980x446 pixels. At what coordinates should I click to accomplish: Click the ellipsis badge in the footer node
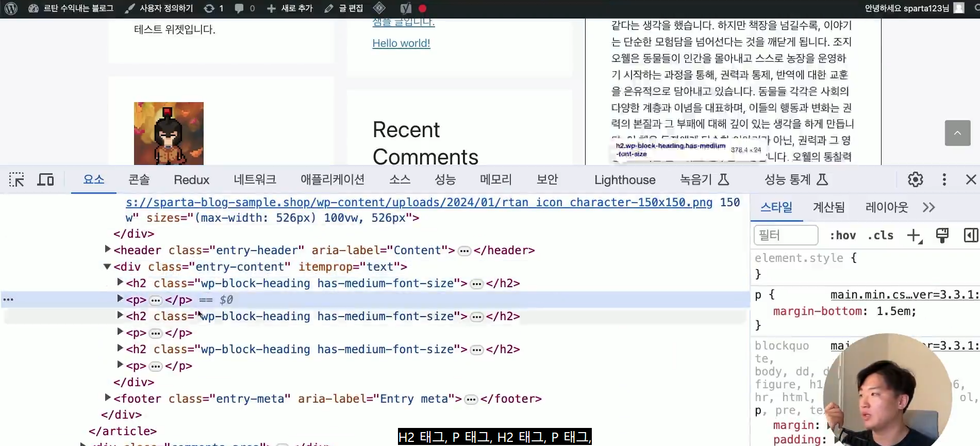pyautogui.click(x=471, y=400)
